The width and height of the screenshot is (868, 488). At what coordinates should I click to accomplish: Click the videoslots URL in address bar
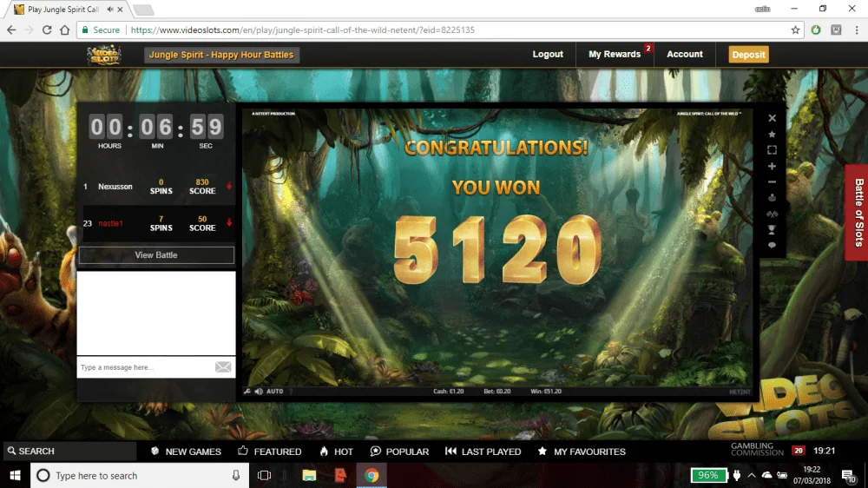pos(303,30)
